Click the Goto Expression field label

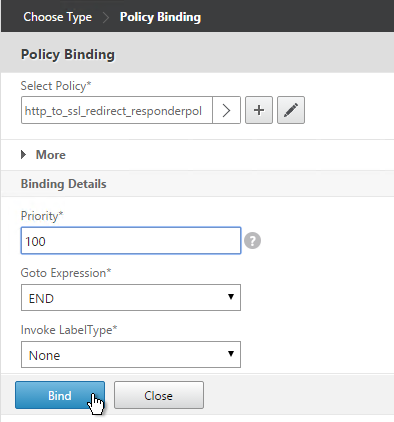pyautogui.click(x=66, y=273)
